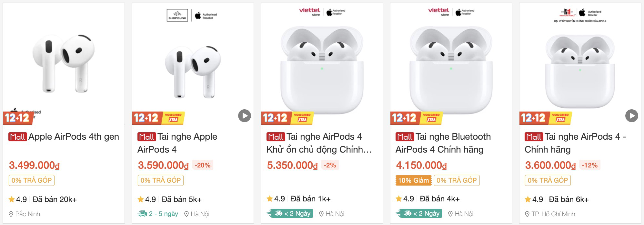Click the 3.600.000đ price
644x225 pixels.
click(550, 165)
